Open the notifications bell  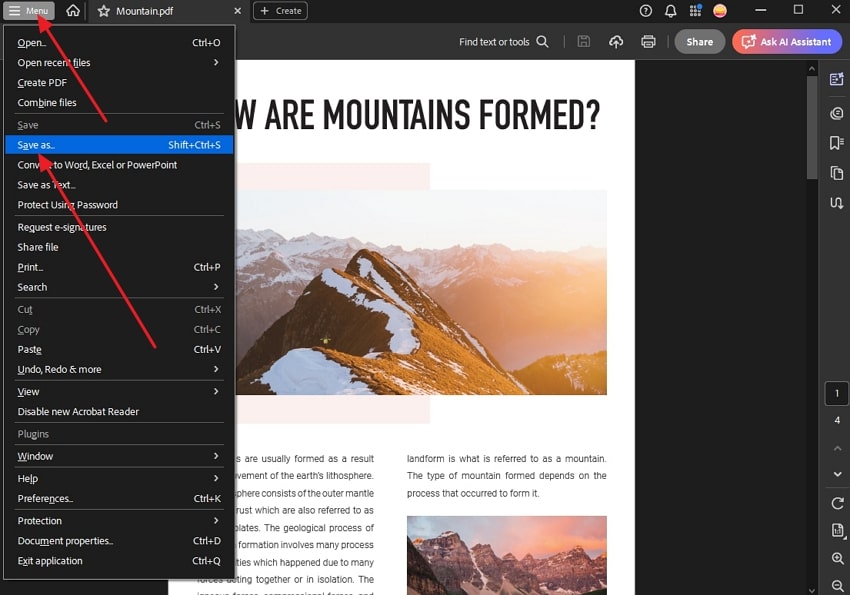pyautogui.click(x=671, y=11)
